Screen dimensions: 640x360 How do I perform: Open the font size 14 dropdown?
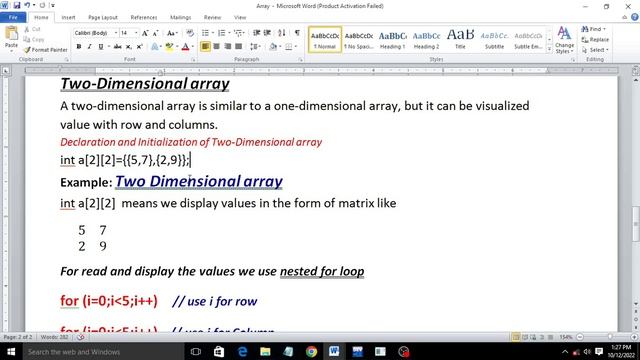coord(136,33)
